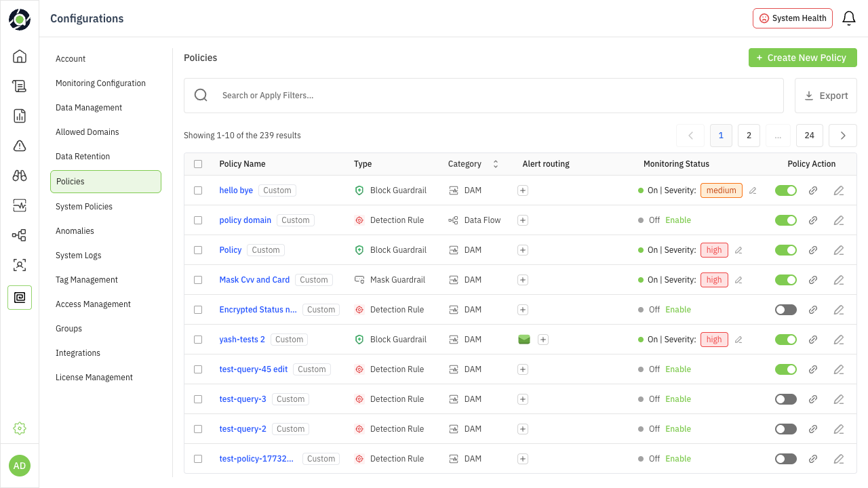
Task: Click edit pencil for policy domain row
Action: pos(839,220)
